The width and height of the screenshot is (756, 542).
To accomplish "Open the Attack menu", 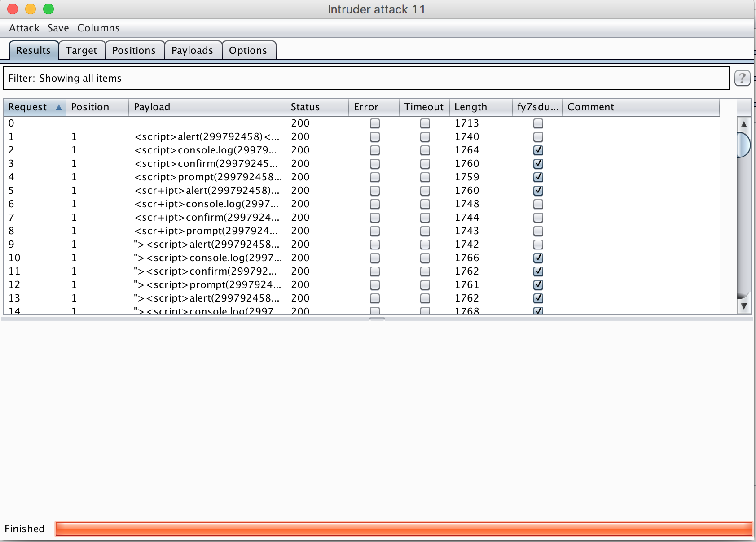I will 24,28.
